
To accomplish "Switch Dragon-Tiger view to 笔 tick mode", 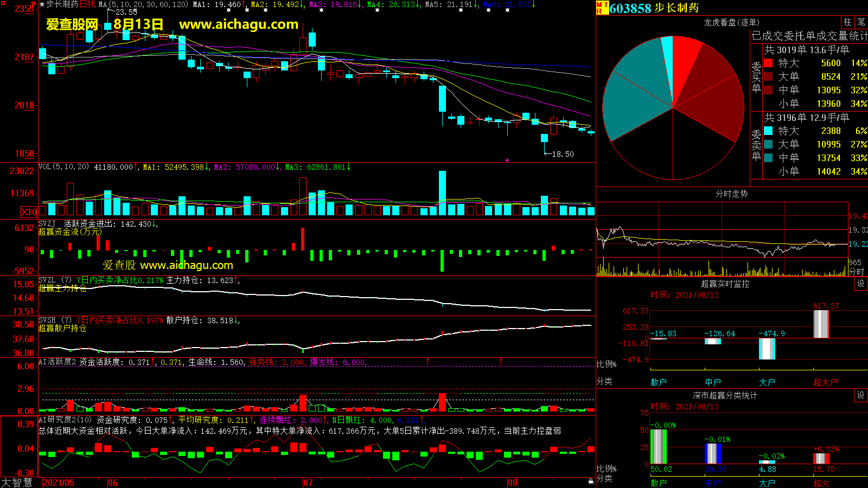I will click(861, 22).
